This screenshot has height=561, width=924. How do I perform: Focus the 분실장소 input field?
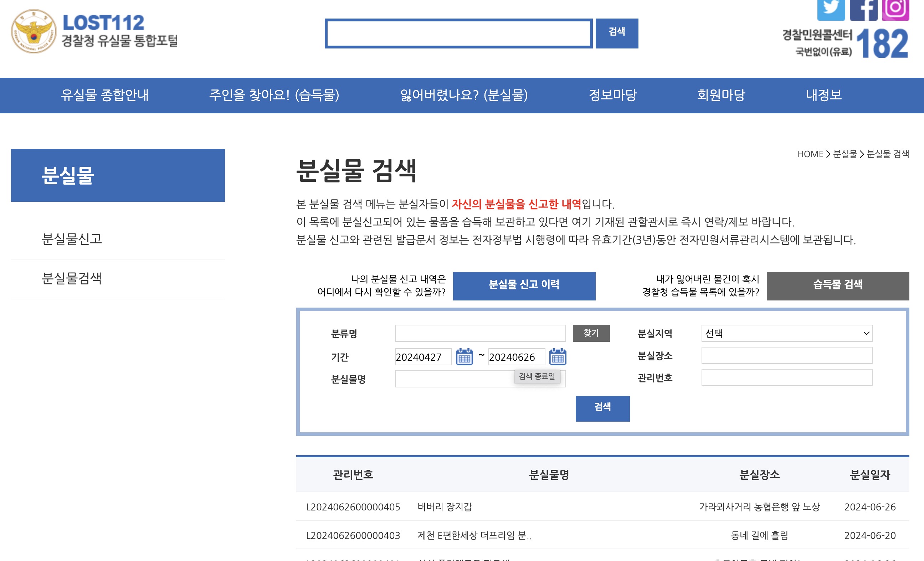(x=786, y=355)
